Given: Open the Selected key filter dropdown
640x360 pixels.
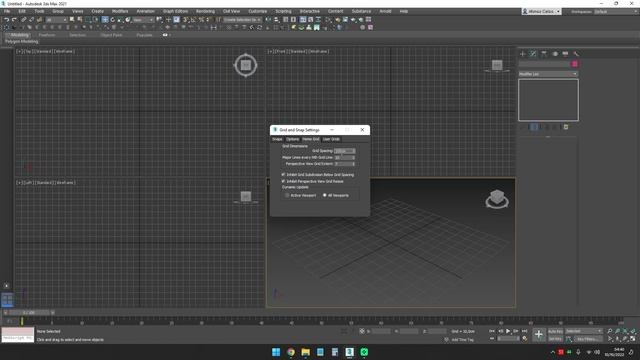Looking at the screenshot, I should (x=584, y=331).
